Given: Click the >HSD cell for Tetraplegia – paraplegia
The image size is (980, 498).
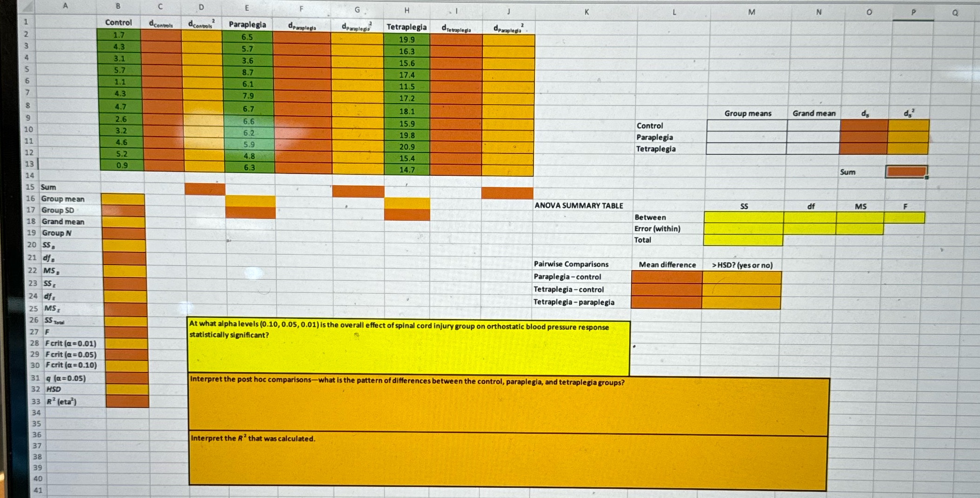Looking at the screenshot, I should (x=741, y=303).
